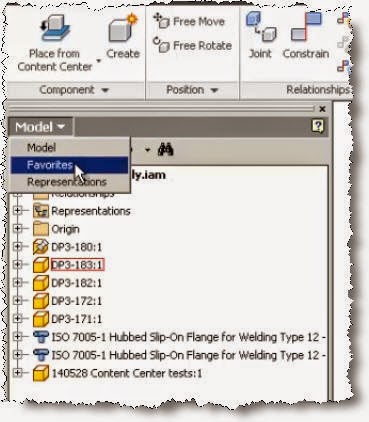
Task: Select the Free Rotate tool
Action: 192,45
